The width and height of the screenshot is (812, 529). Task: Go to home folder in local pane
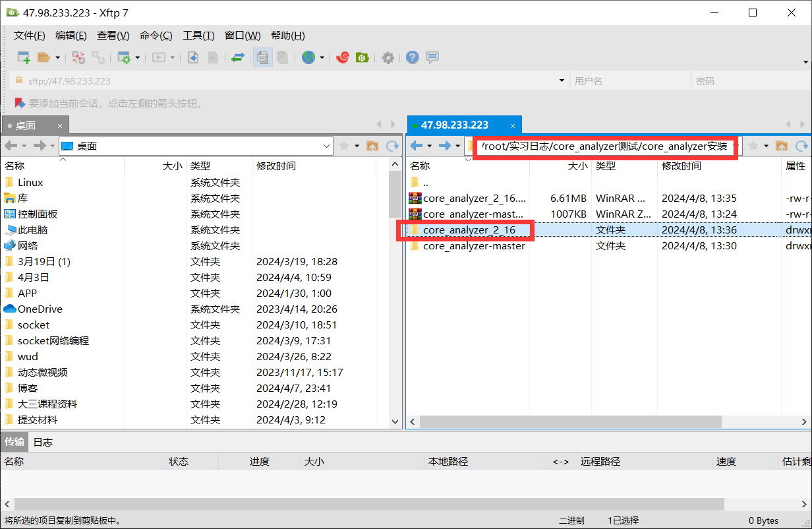coord(372,146)
